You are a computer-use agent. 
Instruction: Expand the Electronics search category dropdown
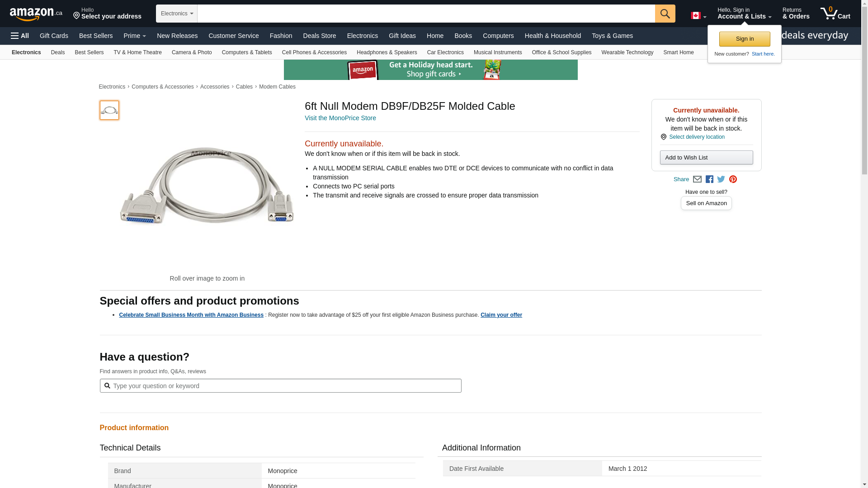tap(177, 14)
